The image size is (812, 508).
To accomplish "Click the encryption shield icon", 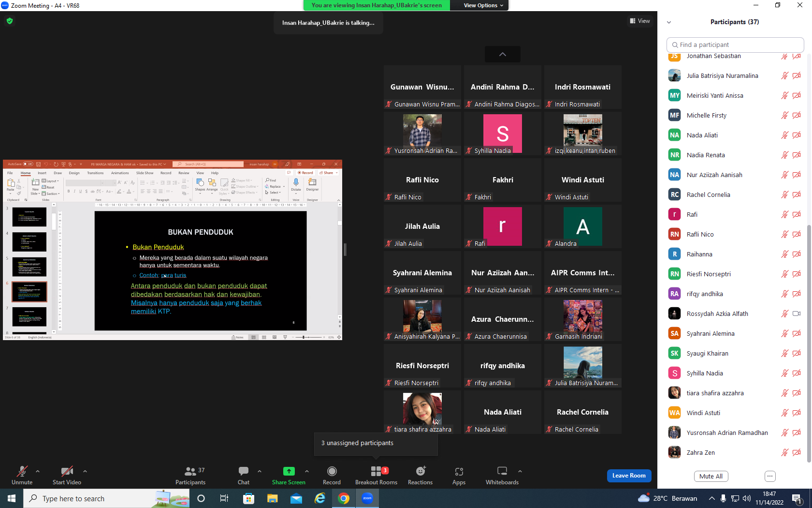I will coord(10,21).
